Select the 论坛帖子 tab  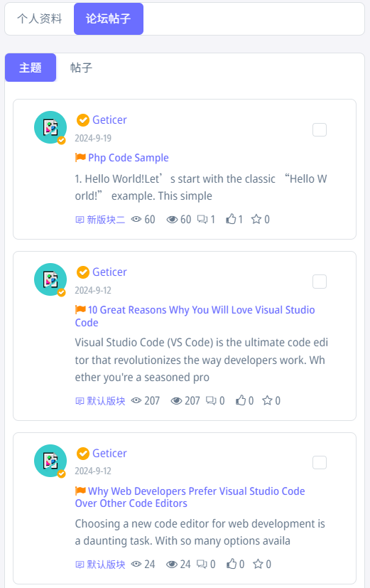109,18
